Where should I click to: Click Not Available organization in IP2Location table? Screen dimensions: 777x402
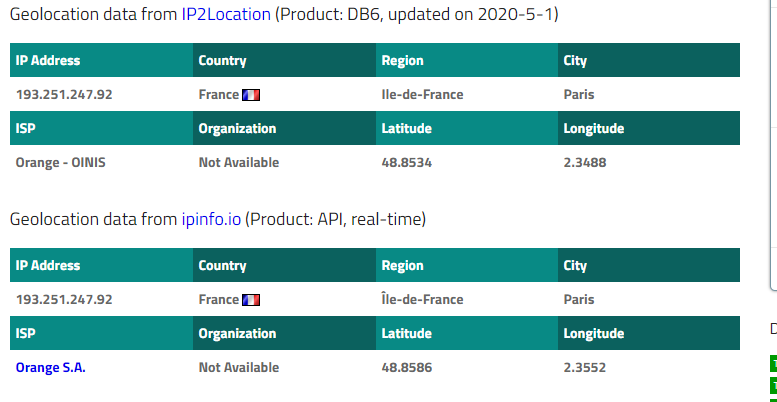(x=239, y=162)
